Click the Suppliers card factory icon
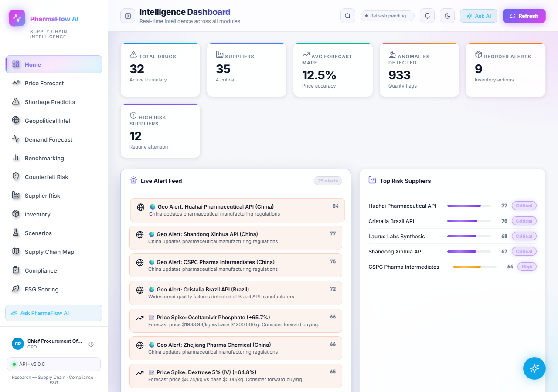This screenshot has width=558, height=392. tap(220, 55)
